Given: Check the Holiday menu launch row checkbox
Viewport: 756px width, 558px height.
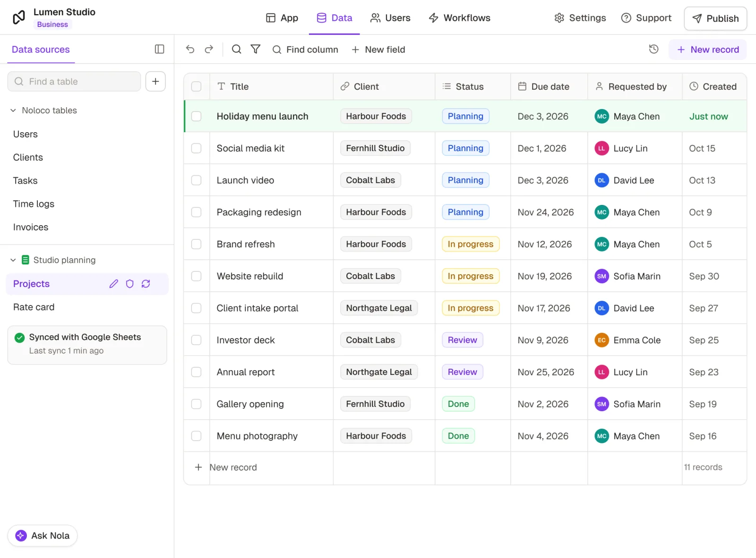Looking at the screenshot, I should coord(197,116).
